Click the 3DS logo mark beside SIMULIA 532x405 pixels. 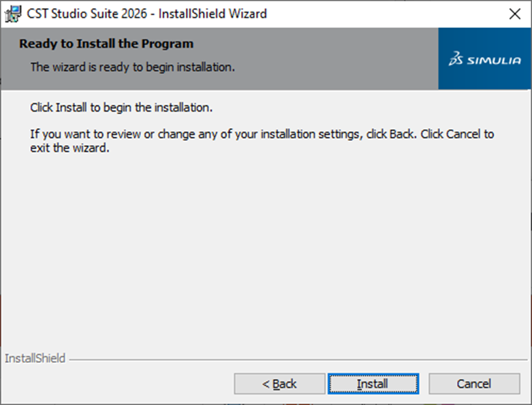tap(456, 60)
